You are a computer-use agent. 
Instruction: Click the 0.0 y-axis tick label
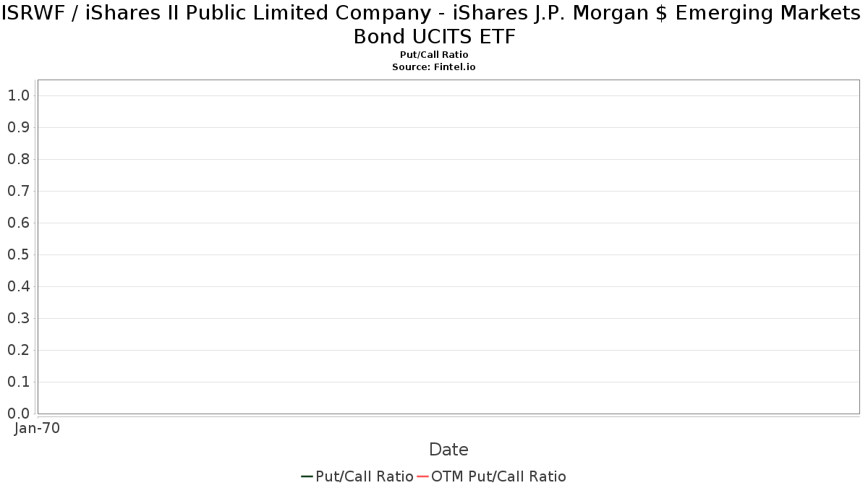click(x=18, y=414)
